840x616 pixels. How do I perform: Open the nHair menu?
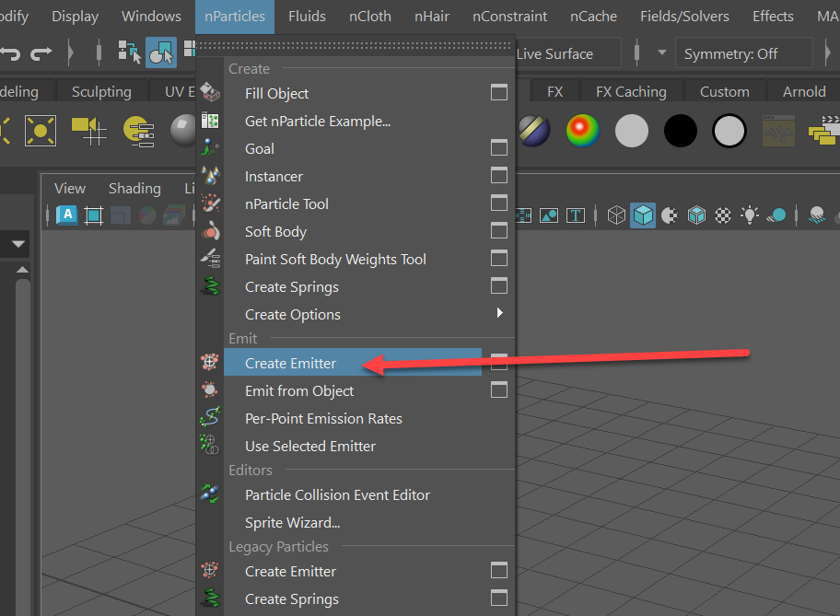[432, 17]
